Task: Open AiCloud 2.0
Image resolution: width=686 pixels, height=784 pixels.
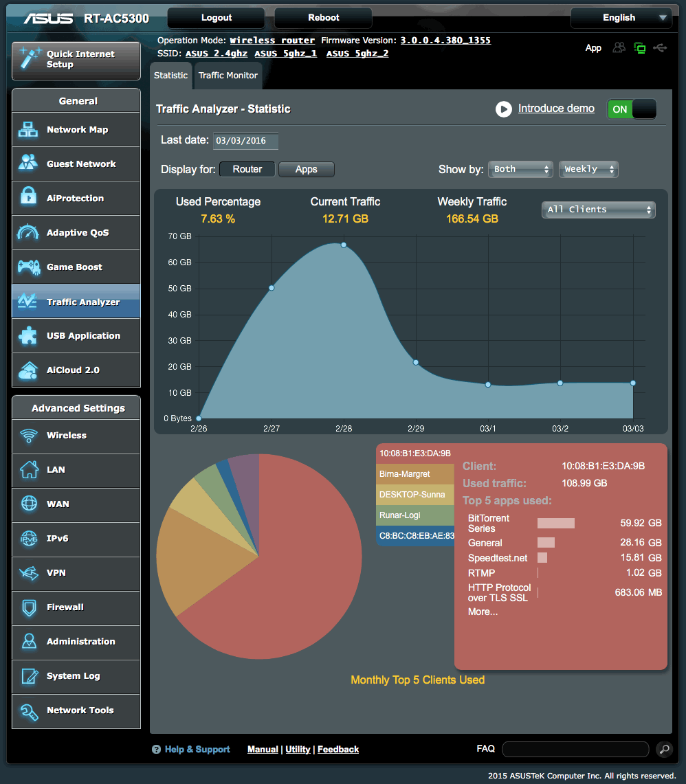Action: click(76, 370)
